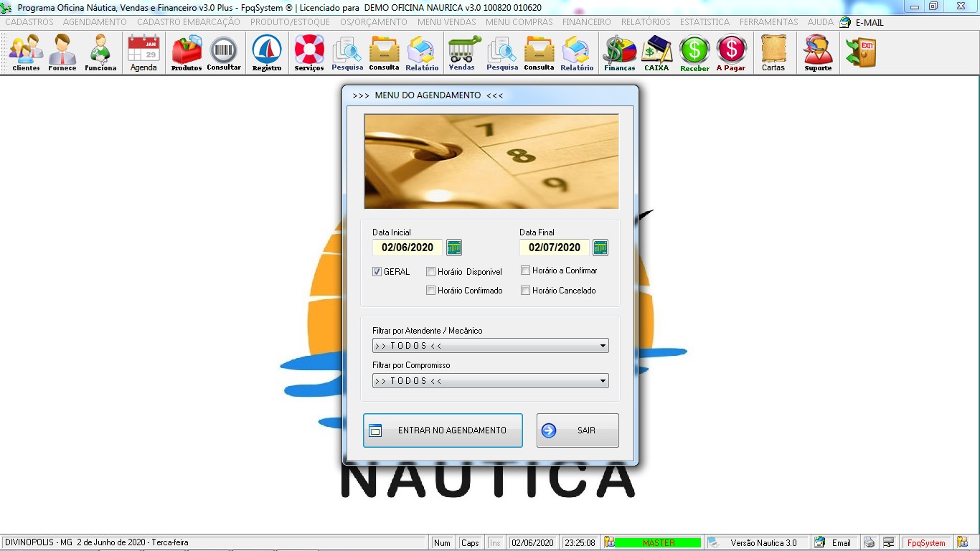Open the Fornece suppliers icon
The width and height of the screenshot is (980, 551).
(x=62, y=54)
